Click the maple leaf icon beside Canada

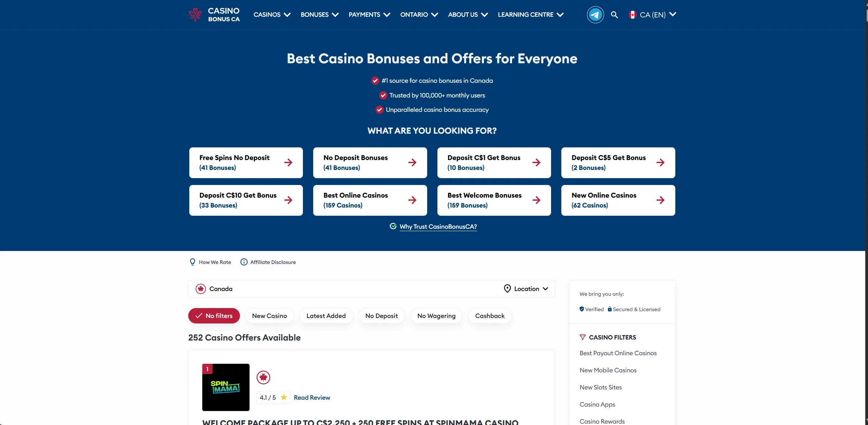click(201, 289)
